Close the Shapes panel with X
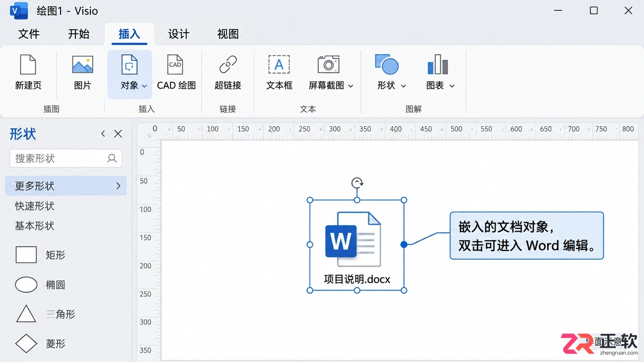Viewport: 644px width, 362px height. coord(118,134)
